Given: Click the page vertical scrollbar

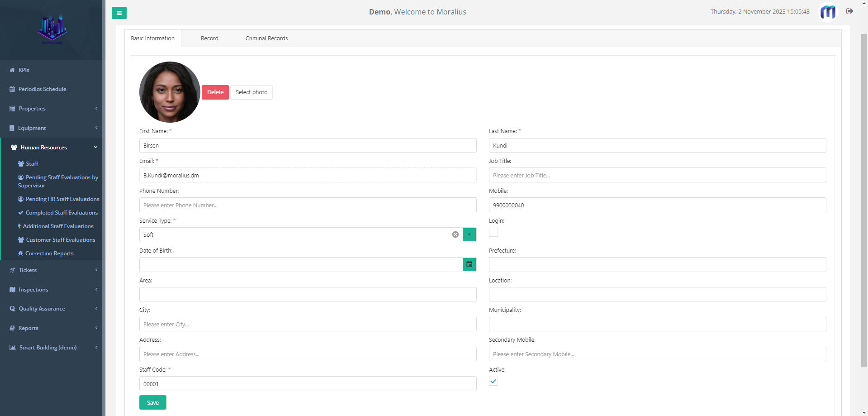Looking at the screenshot, I should tap(864, 199).
